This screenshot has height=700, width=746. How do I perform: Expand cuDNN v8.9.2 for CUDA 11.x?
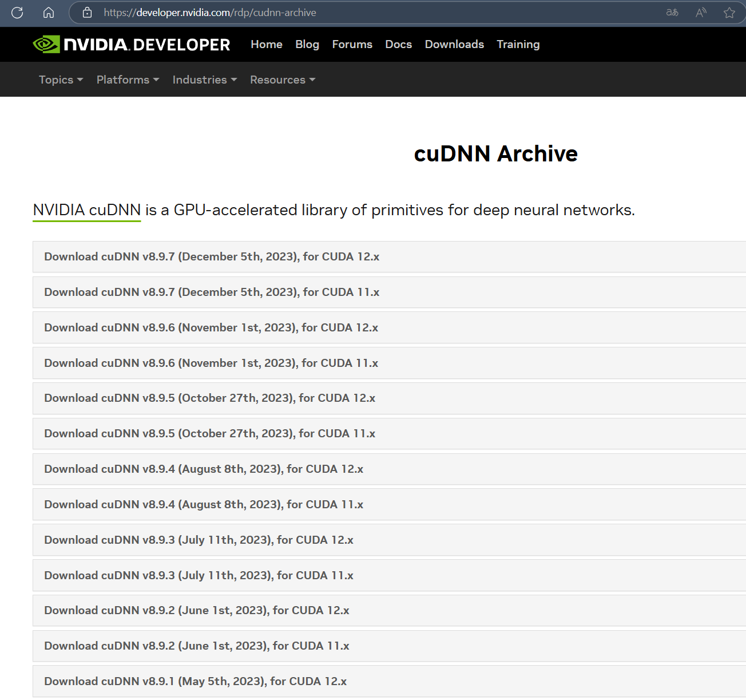389,646
